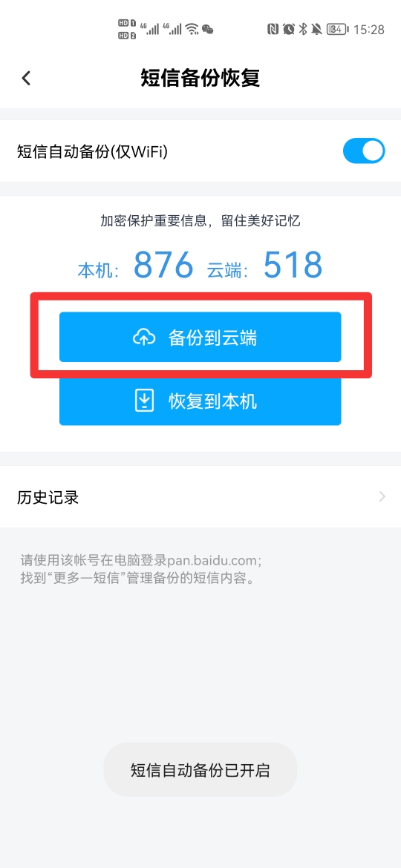Tap the 短信备份恢复 page title
Image resolution: width=401 pixels, height=868 pixels.
coord(200,78)
